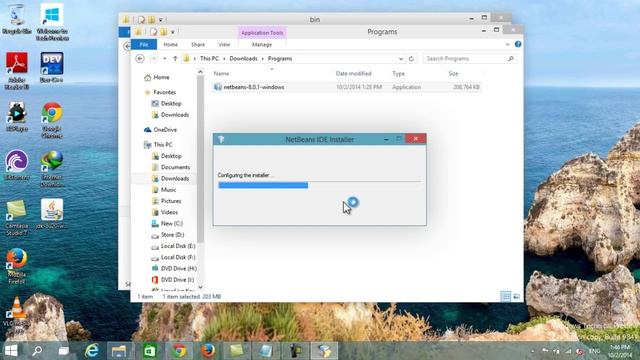Open the Camtasia Studio desktop shortcut

(x=17, y=217)
